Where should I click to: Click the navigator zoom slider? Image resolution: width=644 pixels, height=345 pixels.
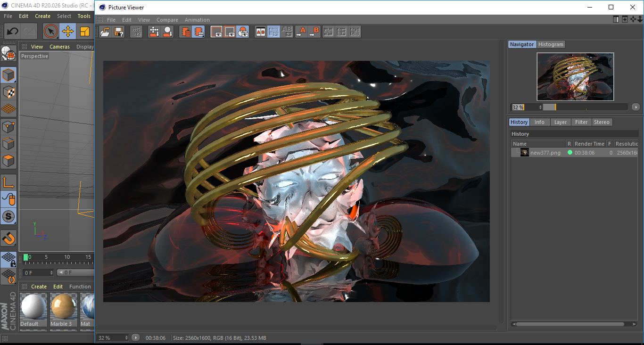point(585,107)
